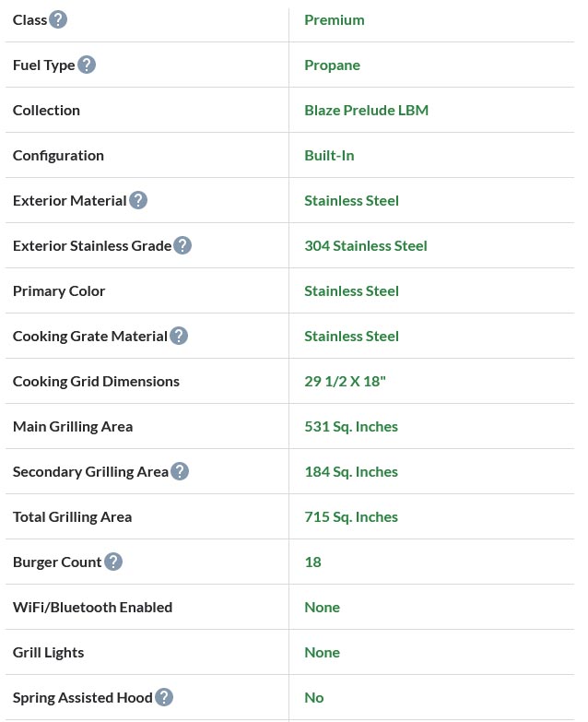Click the 531 Sq. Inches main area value
Image resolution: width=588 pixels, height=722 pixels.
(351, 426)
